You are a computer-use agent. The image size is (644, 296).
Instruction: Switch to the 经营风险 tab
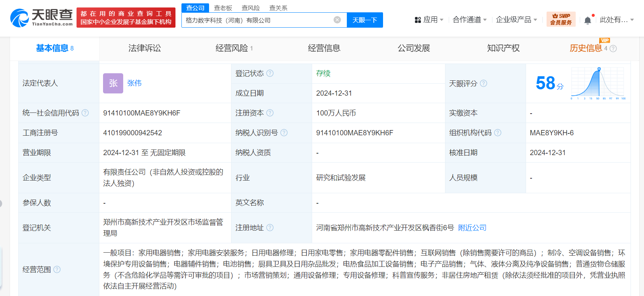234,48
